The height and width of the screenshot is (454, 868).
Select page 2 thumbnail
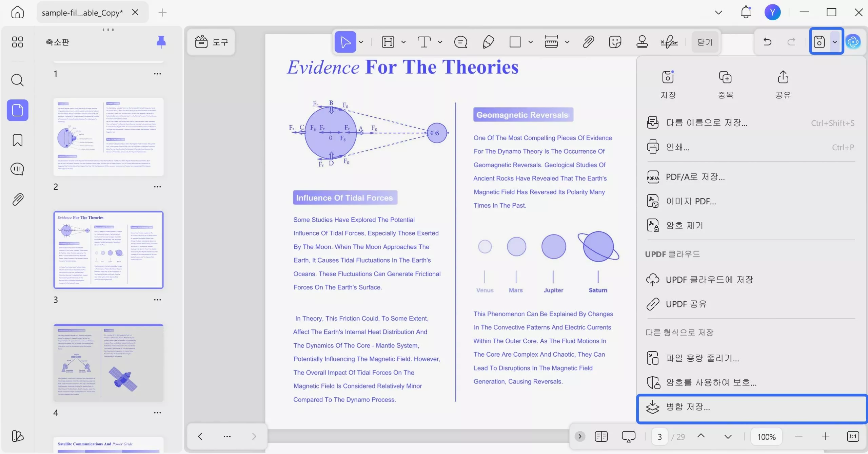tap(108, 137)
